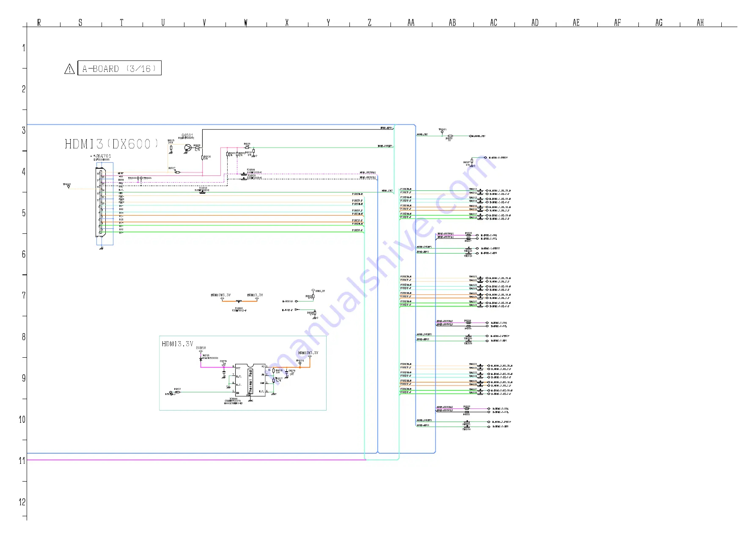Image resolution: width=756 pixels, height=534 pixels.
Task: Select the JK4701 connector reference label
Action: (102, 156)
